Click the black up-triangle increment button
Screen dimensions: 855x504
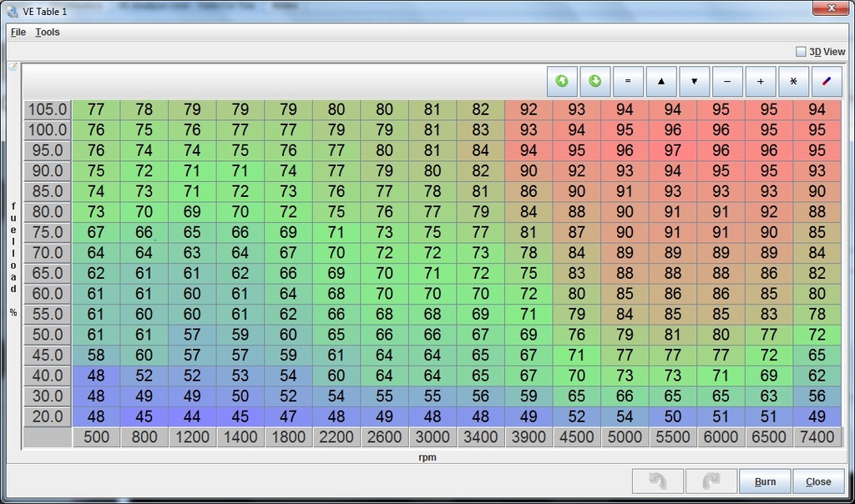pos(661,82)
